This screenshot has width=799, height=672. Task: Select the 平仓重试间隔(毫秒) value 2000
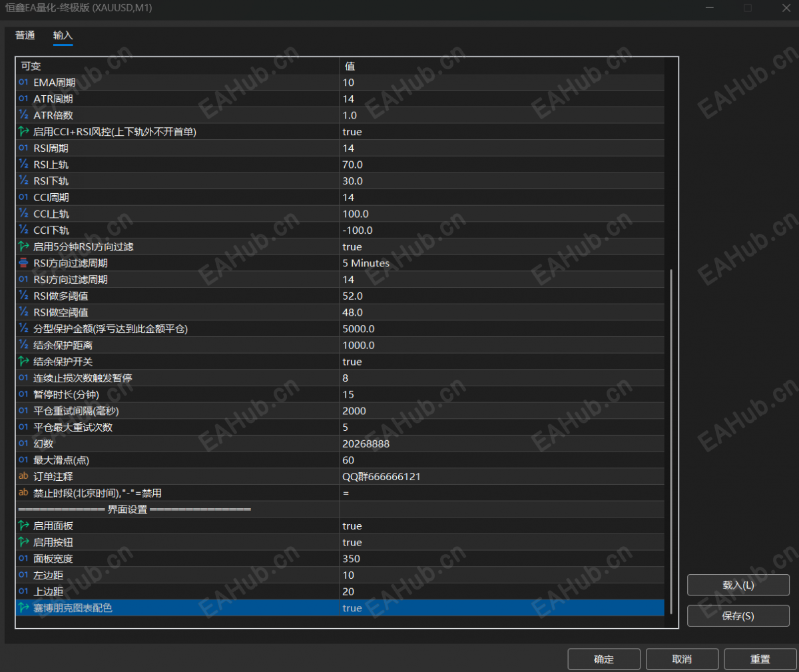tap(354, 411)
